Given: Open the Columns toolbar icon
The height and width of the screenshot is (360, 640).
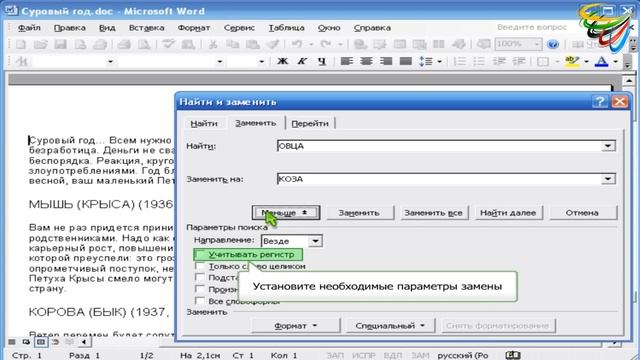Looking at the screenshot, I should click(438, 44).
